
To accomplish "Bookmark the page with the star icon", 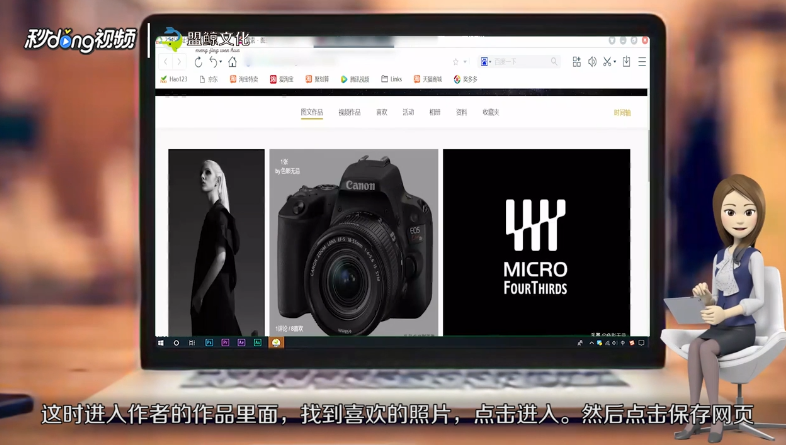I will point(456,62).
